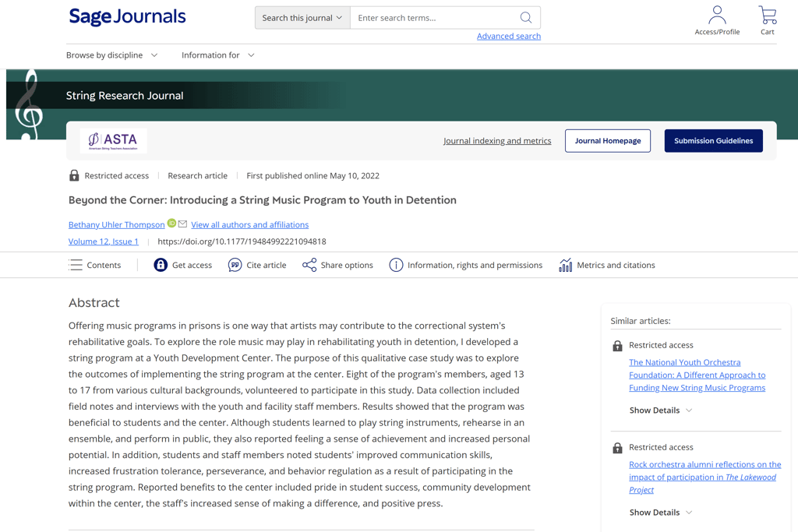Click the Metrics and citations chart icon
Screen dimensions: 798x532
pyautogui.click(x=566, y=265)
